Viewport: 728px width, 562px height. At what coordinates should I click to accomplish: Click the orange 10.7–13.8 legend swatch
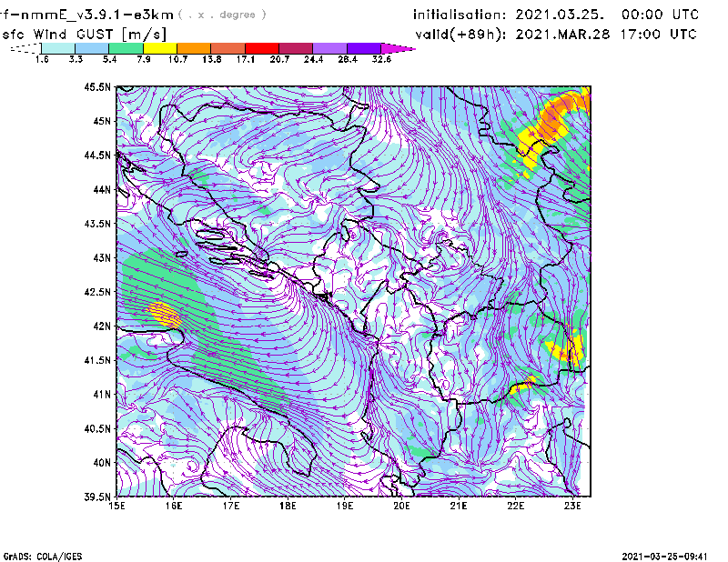pyautogui.click(x=194, y=48)
